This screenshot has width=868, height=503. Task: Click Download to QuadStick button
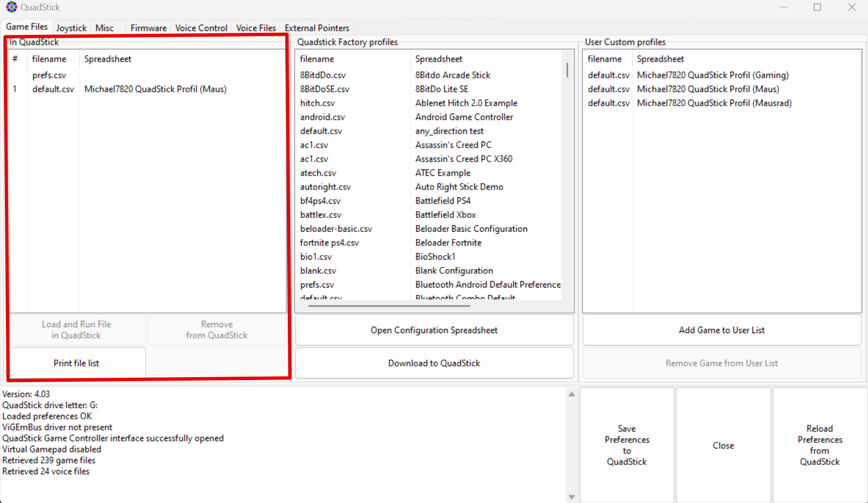coord(434,363)
